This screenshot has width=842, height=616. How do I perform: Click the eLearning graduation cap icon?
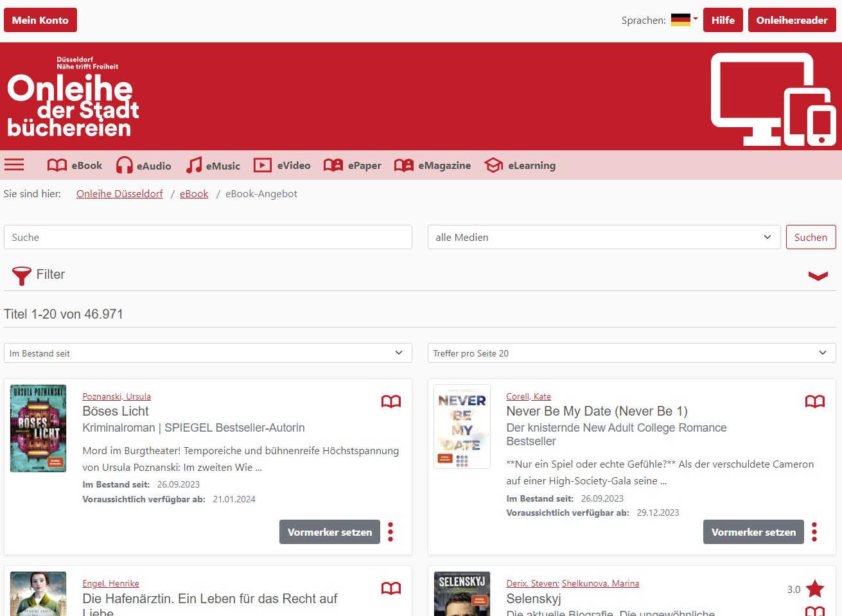pyautogui.click(x=494, y=165)
